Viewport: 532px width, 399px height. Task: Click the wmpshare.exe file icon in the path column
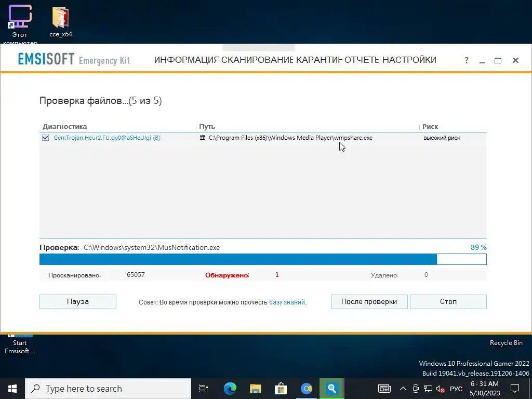203,138
